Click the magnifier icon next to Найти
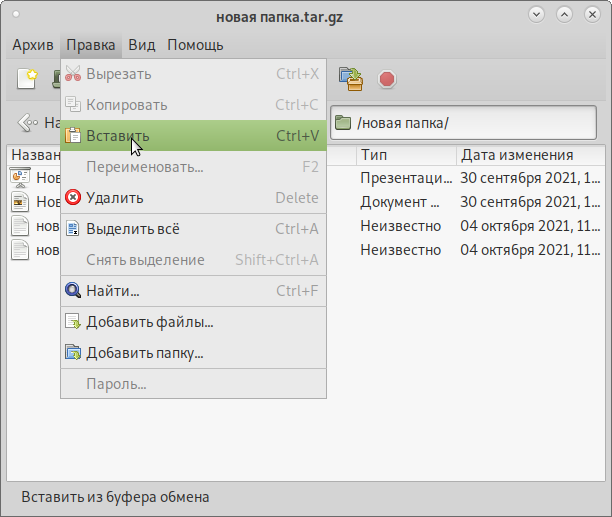 72,291
